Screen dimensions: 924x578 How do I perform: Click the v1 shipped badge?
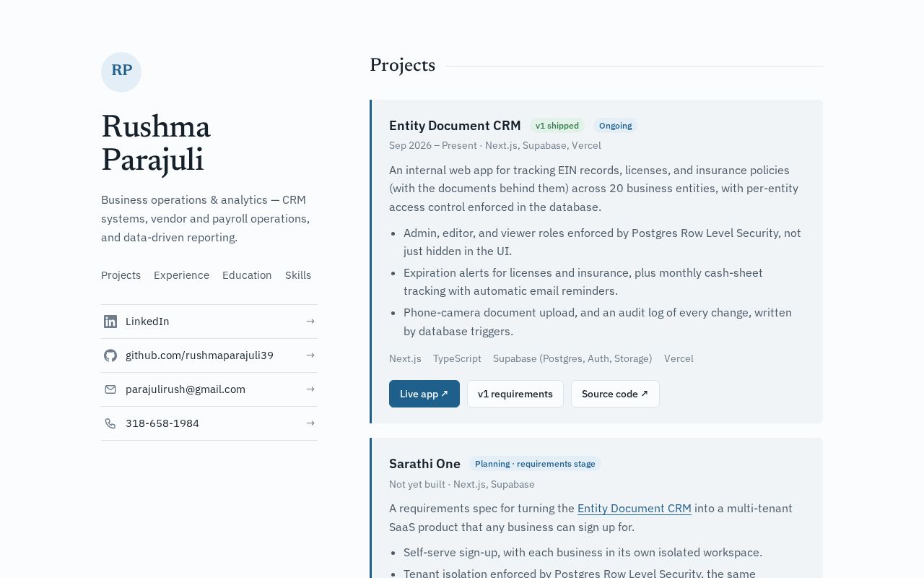[557, 126]
